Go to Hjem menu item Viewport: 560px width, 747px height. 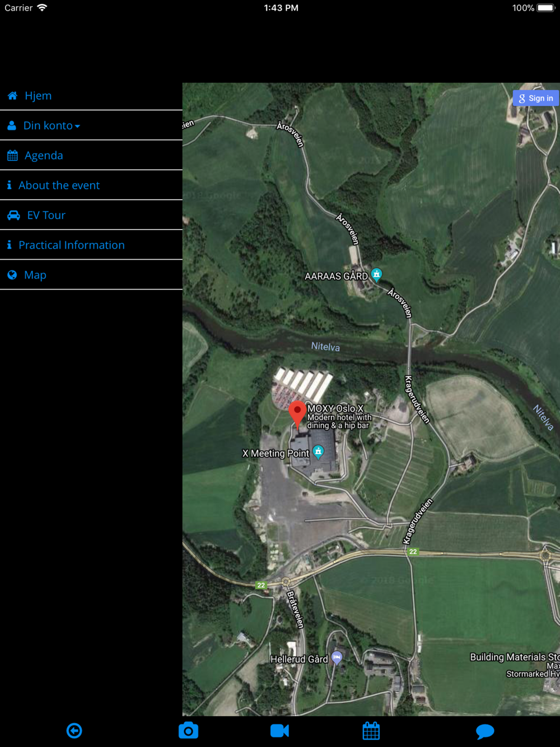(x=91, y=96)
